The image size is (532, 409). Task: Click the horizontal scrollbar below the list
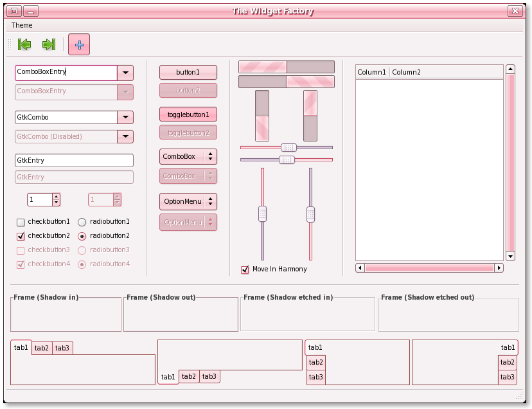point(429,268)
